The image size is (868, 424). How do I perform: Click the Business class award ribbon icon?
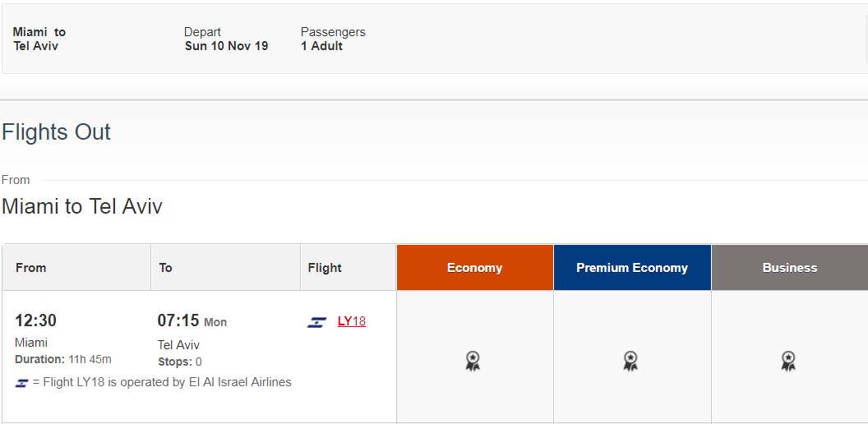pyautogui.click(x=788, y=361)
